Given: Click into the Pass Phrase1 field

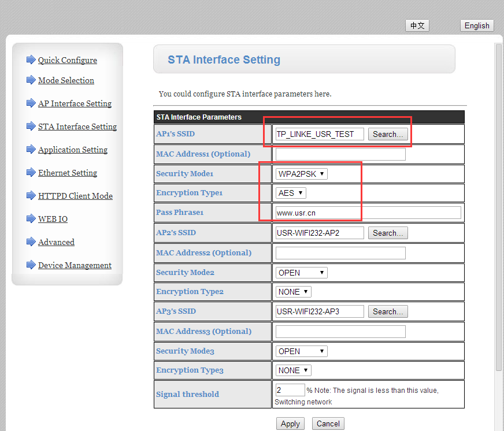Looking at the screenshot, I should pyautogui.click(x=368, y=213).
